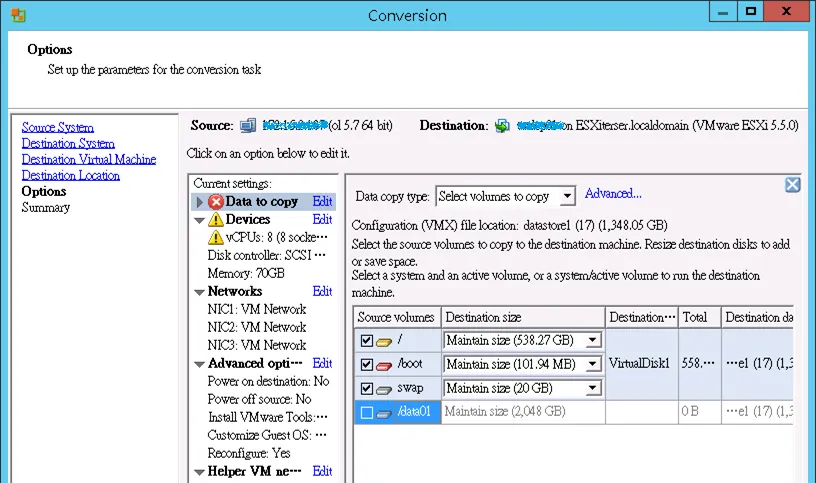Viewport: 816px width, 483px height.
Task: Edit the Helper VM network settings
Action: [x=322, y=471]
